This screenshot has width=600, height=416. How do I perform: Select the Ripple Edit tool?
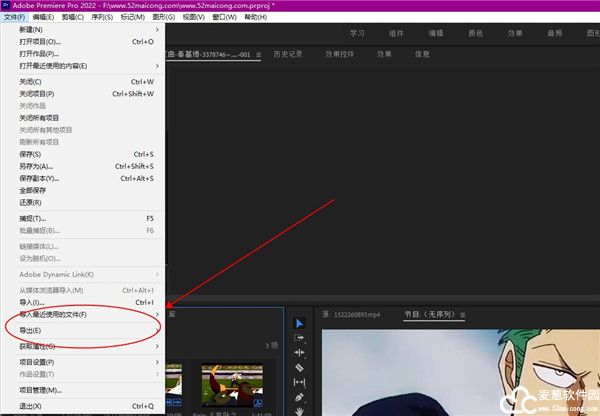pos(299,353)
